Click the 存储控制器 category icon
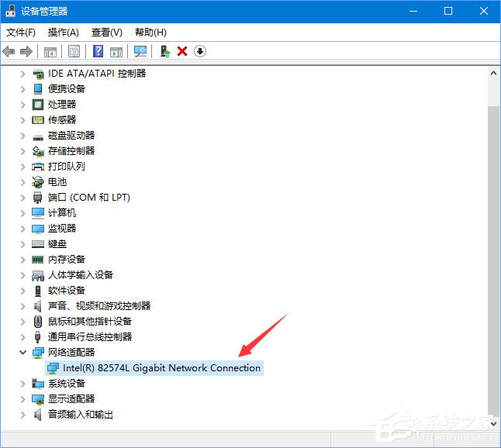 (x=38, y=151)
